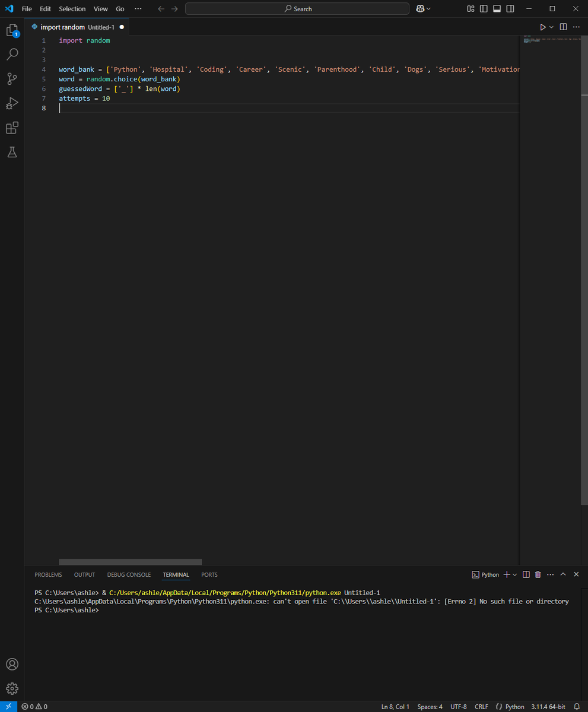
Task: Open the Testing beaker view
Action: coord(12,152)
